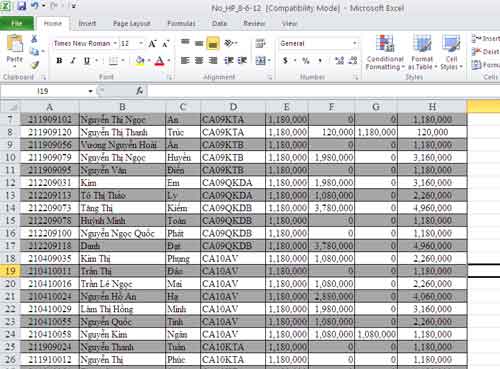This screenshot has height=369, width=500.
Task: Select column D header
Action: click(233, 107)
